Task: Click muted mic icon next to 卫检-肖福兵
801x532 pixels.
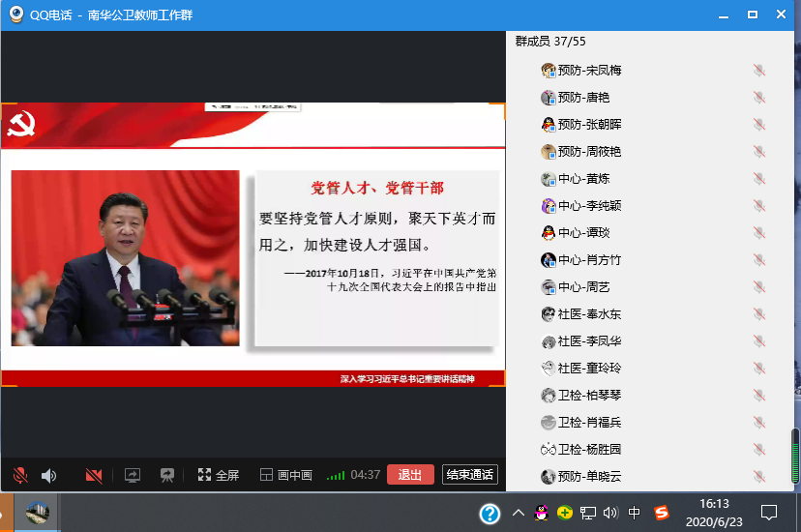Action: 759,423
